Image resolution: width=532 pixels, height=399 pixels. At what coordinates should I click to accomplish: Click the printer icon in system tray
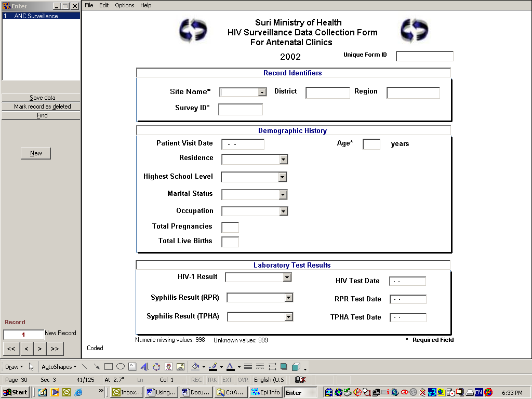470,393
